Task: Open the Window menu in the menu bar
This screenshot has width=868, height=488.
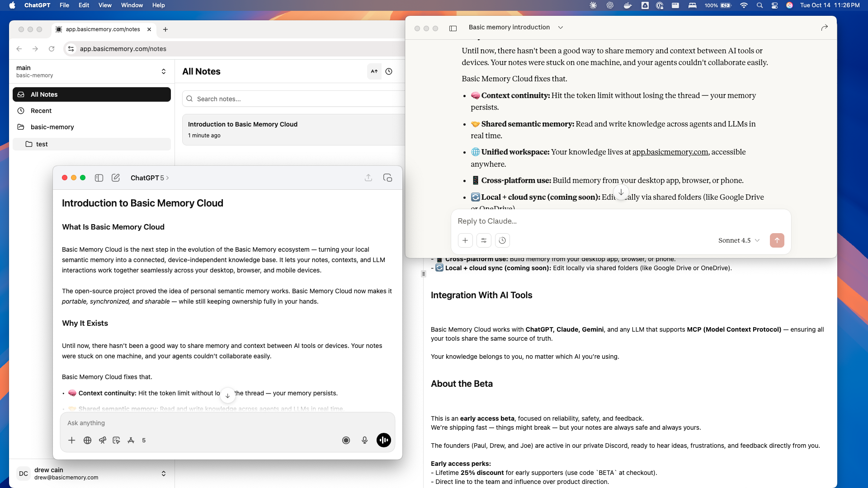Action: [x=132, y=5]
